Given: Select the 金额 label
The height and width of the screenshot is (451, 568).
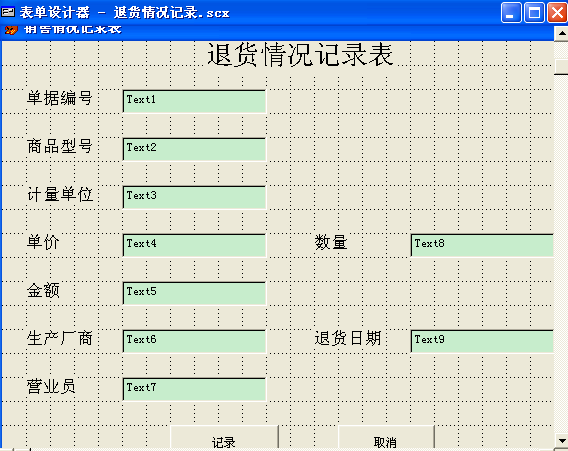Looking at the screenshot, I should point(43,290).
